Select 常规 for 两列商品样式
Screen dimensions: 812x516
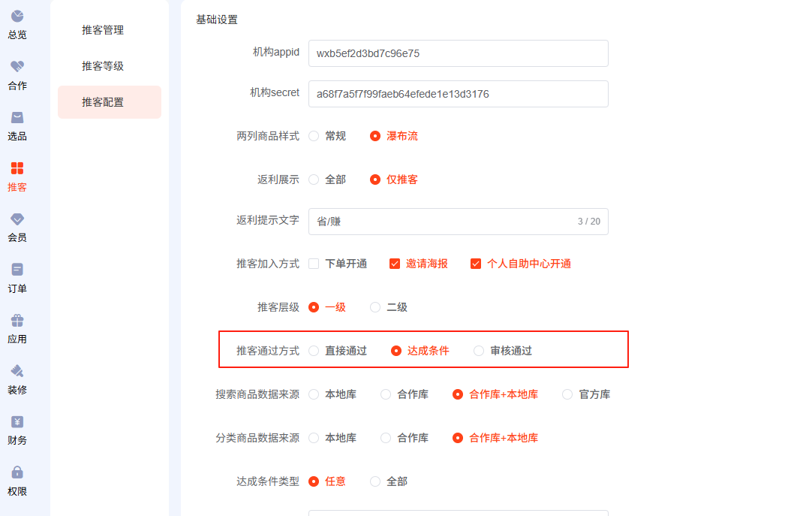click(314, 136)
